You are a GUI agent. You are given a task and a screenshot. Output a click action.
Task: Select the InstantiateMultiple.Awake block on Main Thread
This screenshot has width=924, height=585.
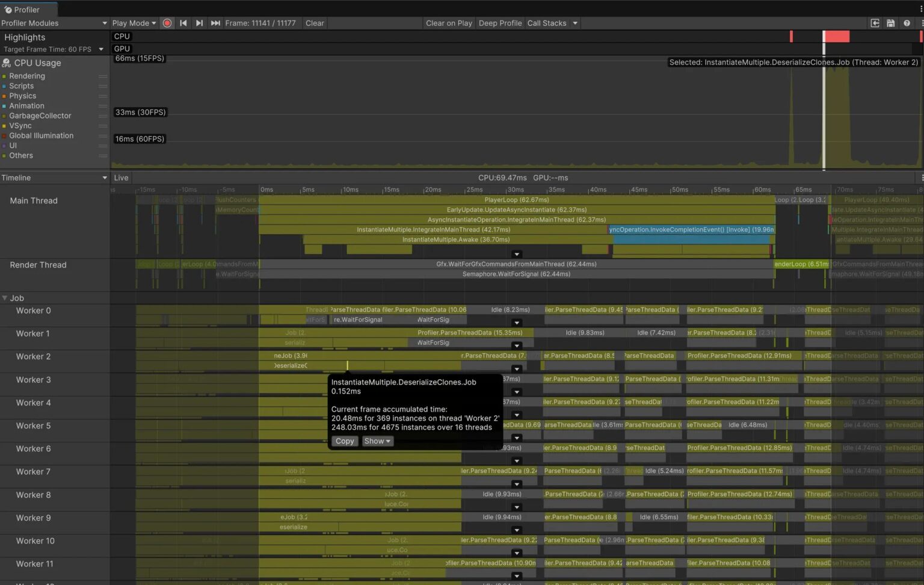click(456, 239)
